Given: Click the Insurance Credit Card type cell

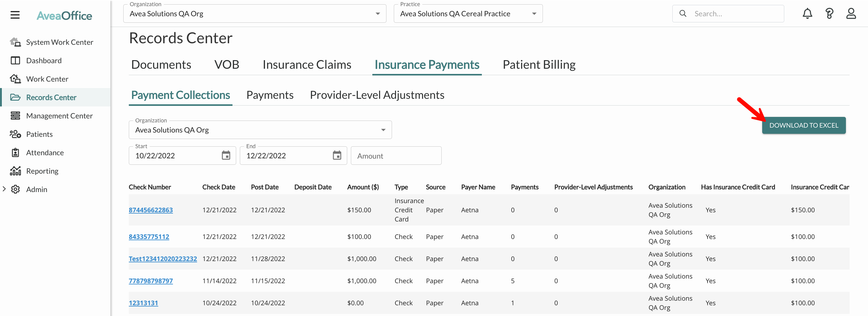Looking at the screenshot, I should click(x=409, y=210).
